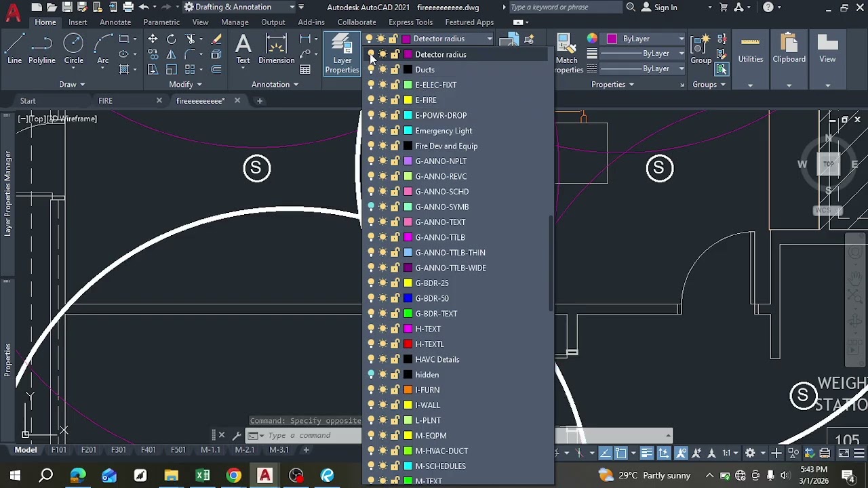Image resolution: width=868 pixels, height=488 pixels.
Task: Open the Text tool
Action: [243, 51]
